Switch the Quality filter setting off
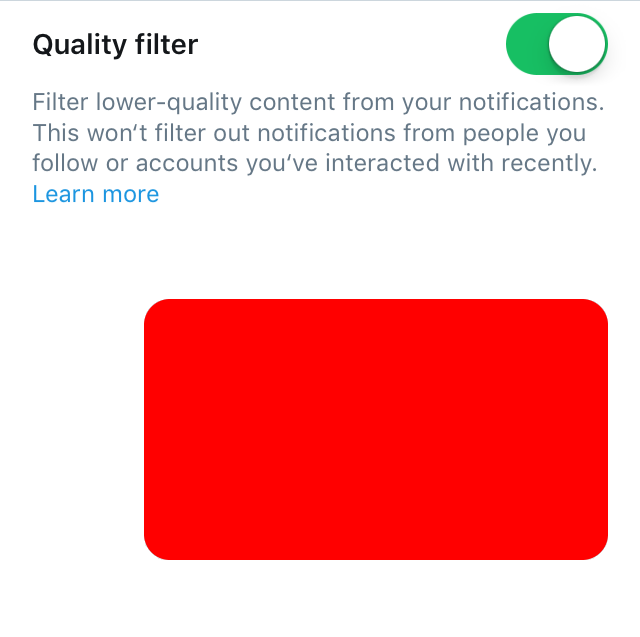The width and height of the screenshot is (640, 637). point(557,44)
